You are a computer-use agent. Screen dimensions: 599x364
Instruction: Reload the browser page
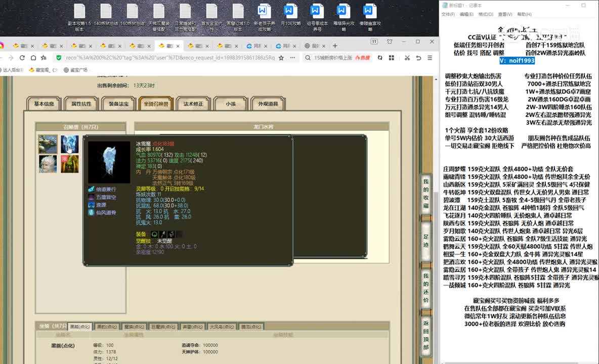click(x=22, y=58)
